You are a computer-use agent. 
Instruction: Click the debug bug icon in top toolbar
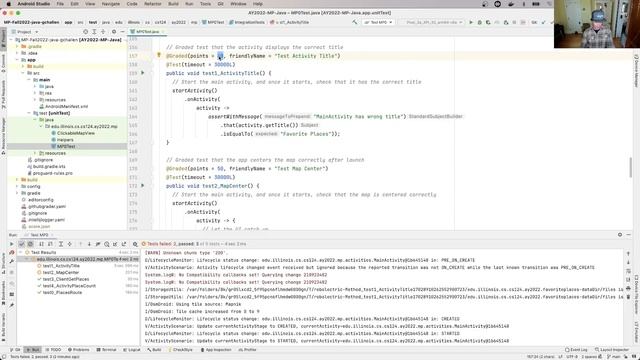coord(480,22)
